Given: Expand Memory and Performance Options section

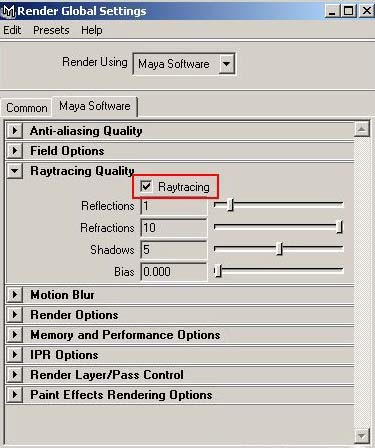Looking at the screenshot, I should [15, 335].
